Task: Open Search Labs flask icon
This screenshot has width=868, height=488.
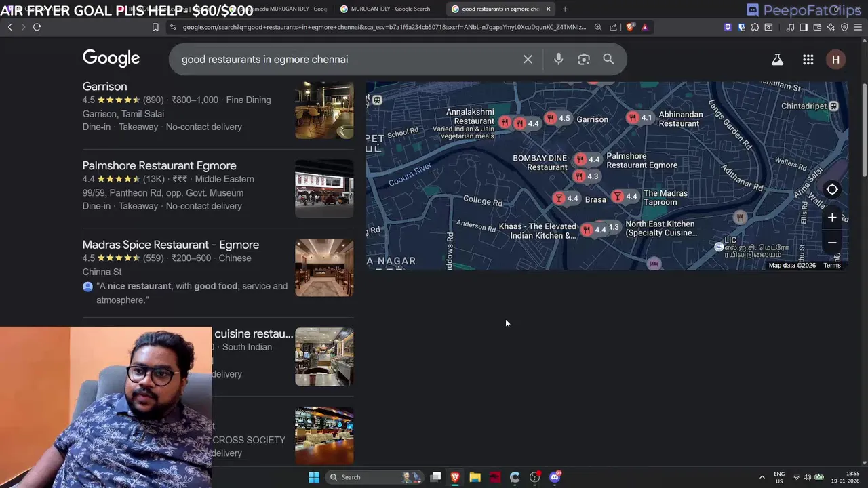Action: [777, 60]
